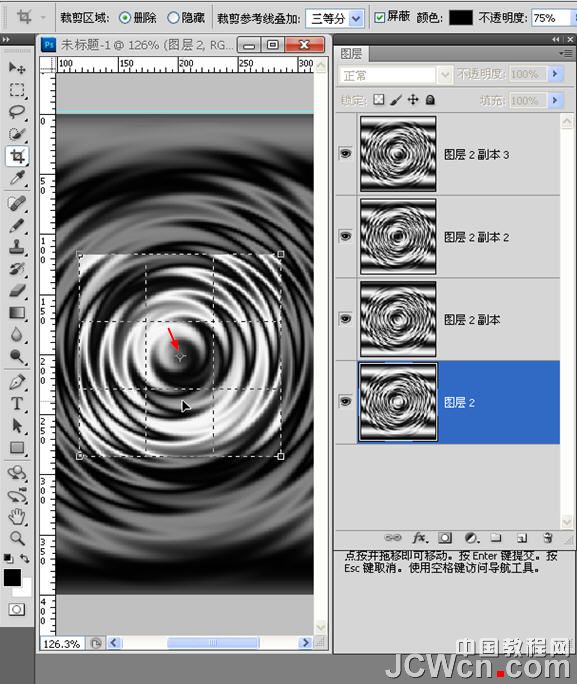The image size is (577, 684).
Task: Select the Clone Stamp tool
Action: pos(17,247)
